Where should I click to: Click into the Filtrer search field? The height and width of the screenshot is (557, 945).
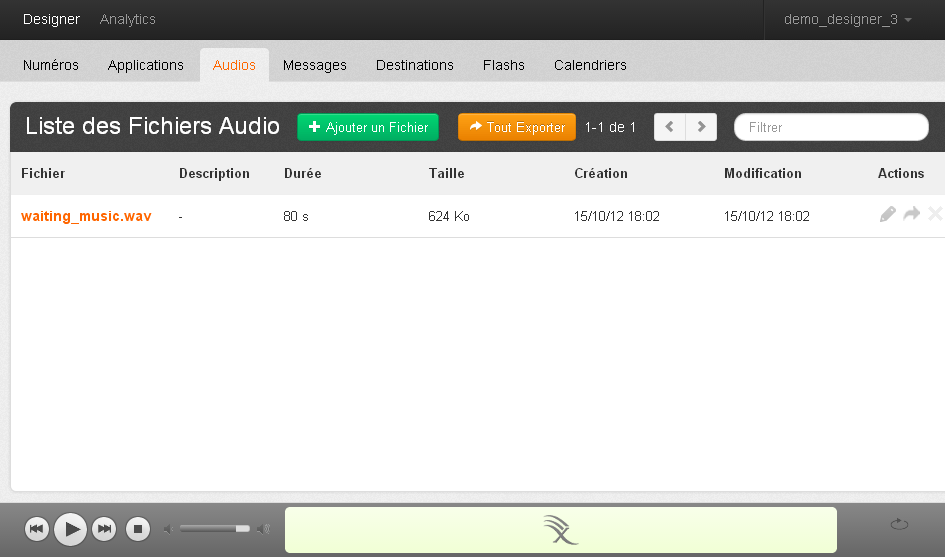[x=831, y=127]
